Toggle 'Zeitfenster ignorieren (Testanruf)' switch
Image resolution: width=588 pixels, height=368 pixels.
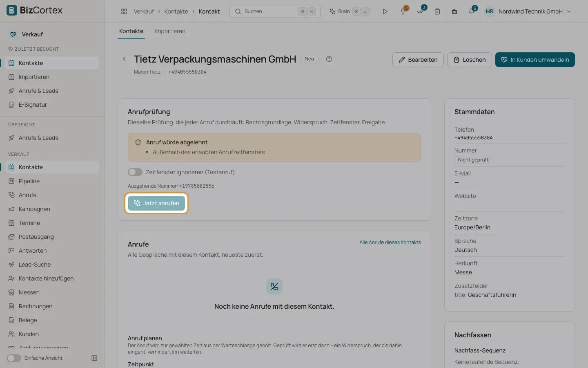pyautogui.click(x=135, y=172)
